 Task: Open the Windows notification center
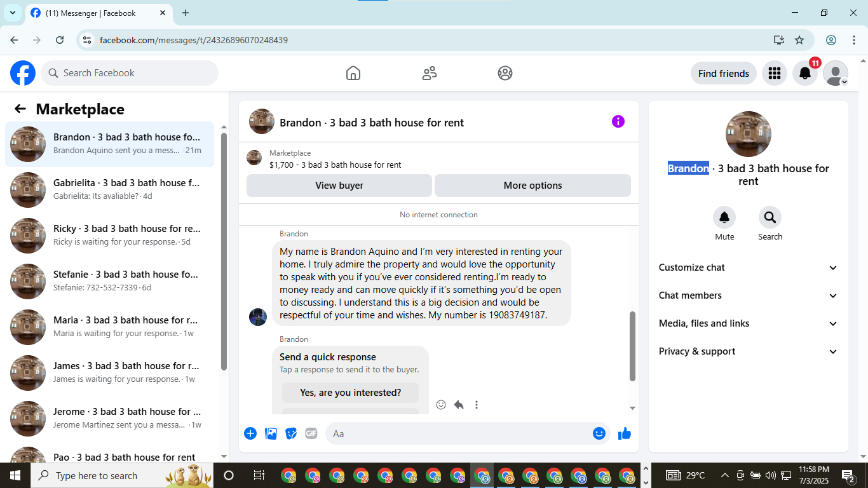coord(848,475)
